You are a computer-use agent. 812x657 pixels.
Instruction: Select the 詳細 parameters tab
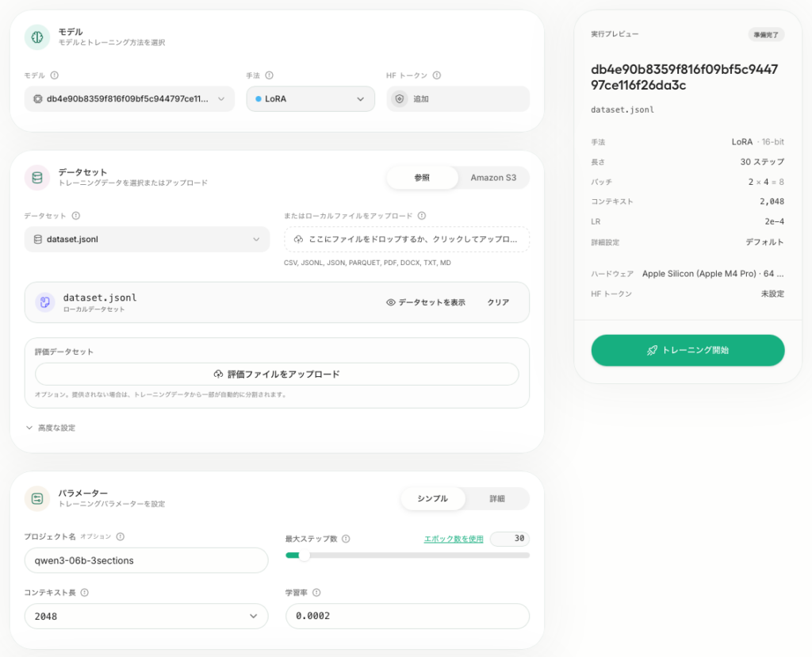click(x=497, y=498)
